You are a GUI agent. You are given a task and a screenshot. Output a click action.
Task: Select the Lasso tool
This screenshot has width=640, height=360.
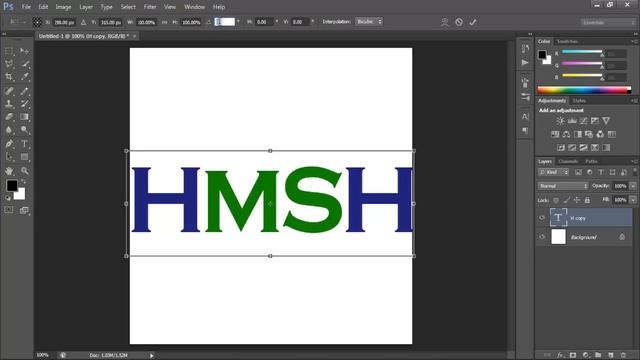point(9,64)
